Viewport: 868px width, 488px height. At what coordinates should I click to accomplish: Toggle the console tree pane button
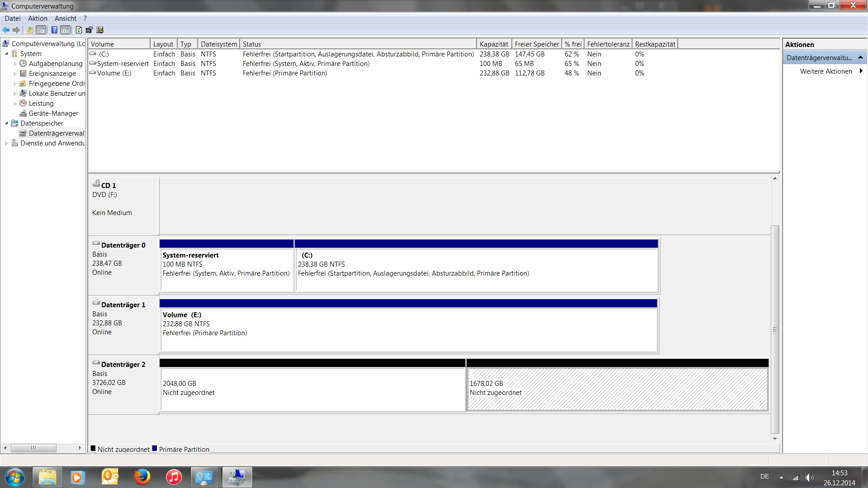[x=41, y=30]
